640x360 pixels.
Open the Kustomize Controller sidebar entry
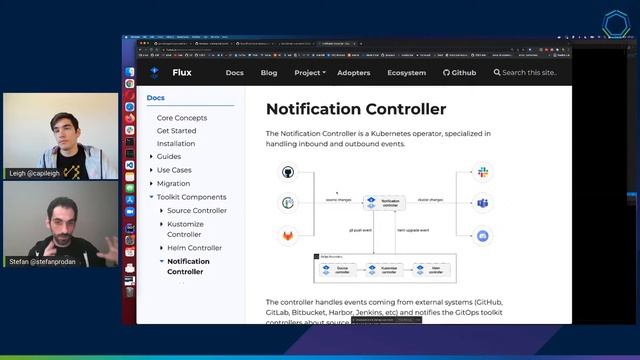pyautogui.click(x=185, y=229)
